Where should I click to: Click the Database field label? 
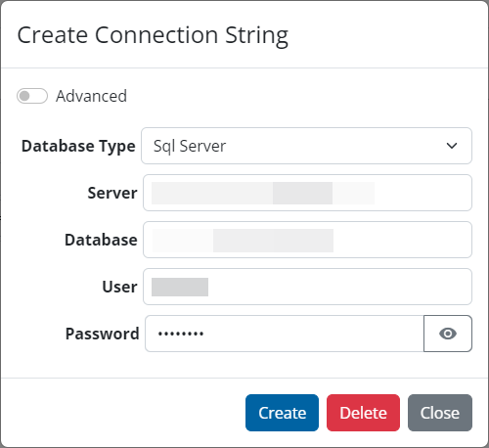point(101,240)
